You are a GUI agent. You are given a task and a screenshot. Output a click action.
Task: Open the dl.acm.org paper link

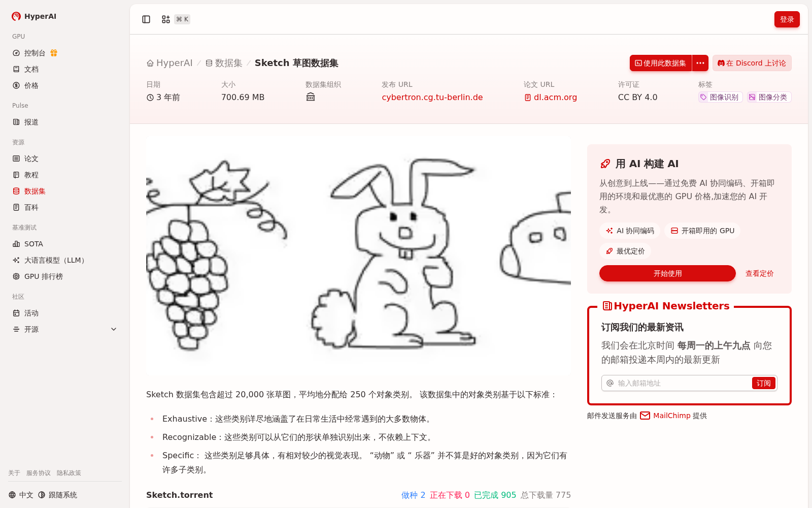point(555,98)
